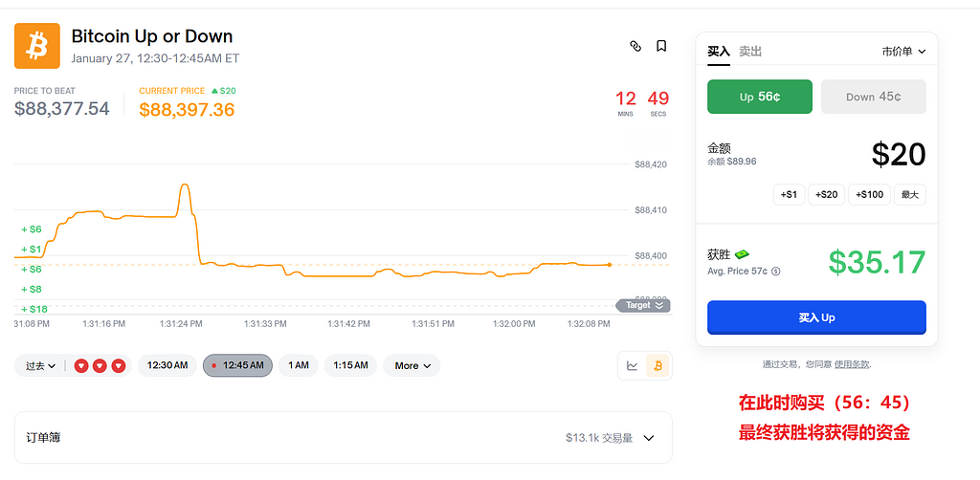
Task: Click the Target marker on the chart
Action: (x=642, y=305)
